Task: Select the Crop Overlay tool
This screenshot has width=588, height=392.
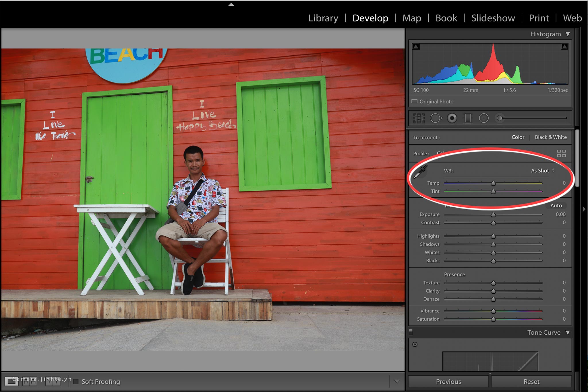Action: (419, 118)
